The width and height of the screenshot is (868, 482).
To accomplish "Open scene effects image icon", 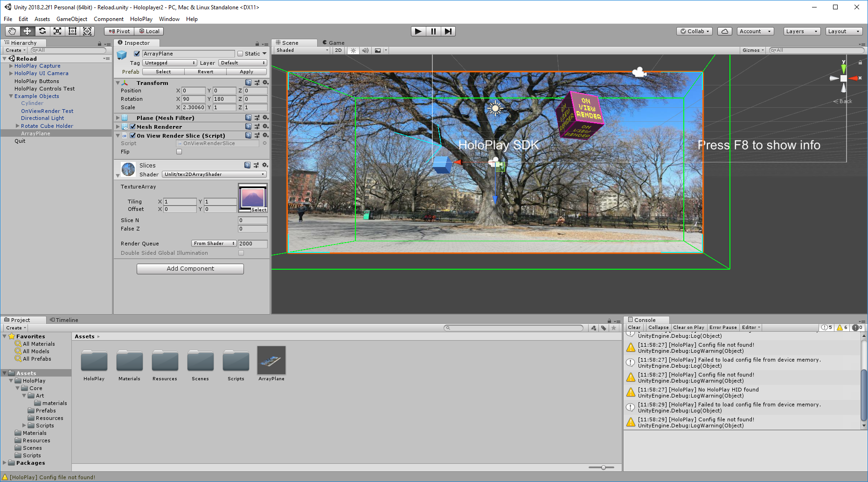I will (378, 50).
